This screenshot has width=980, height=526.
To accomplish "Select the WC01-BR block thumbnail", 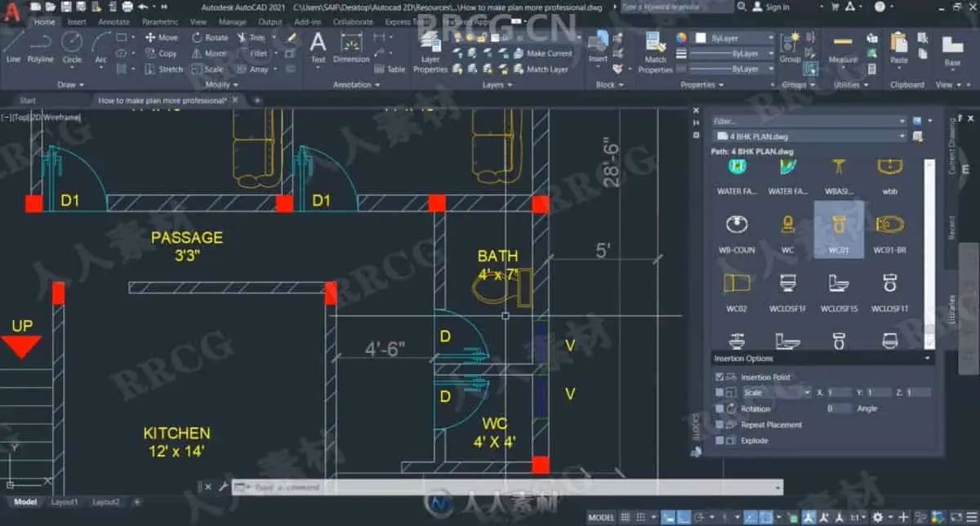I will 889,230.
